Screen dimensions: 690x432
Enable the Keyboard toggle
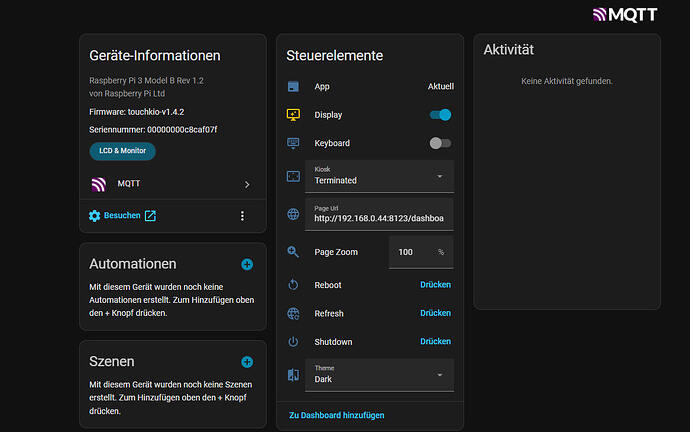[x=440, y=143]
